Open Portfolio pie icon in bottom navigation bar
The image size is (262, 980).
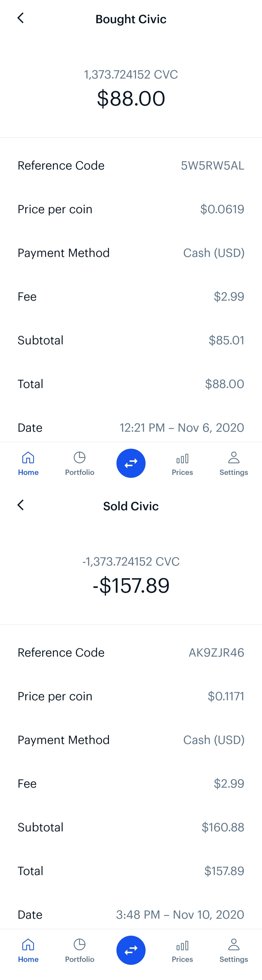click(80, 945)
